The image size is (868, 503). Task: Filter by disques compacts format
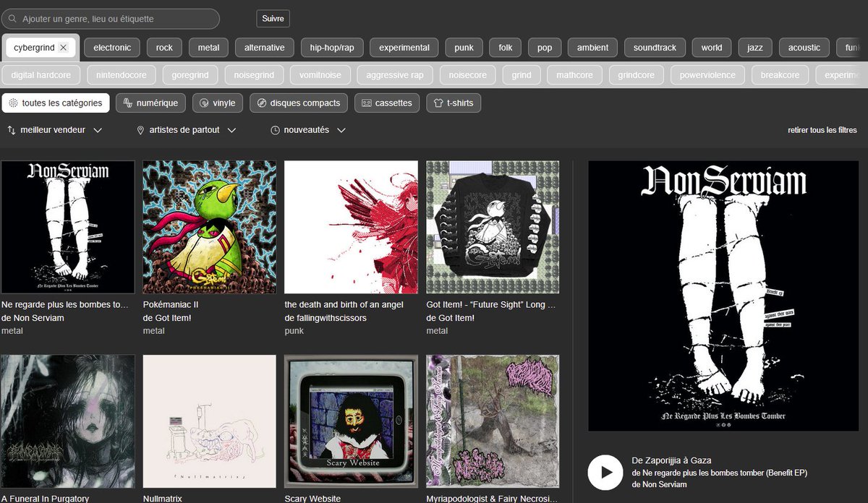pos(299,103)
